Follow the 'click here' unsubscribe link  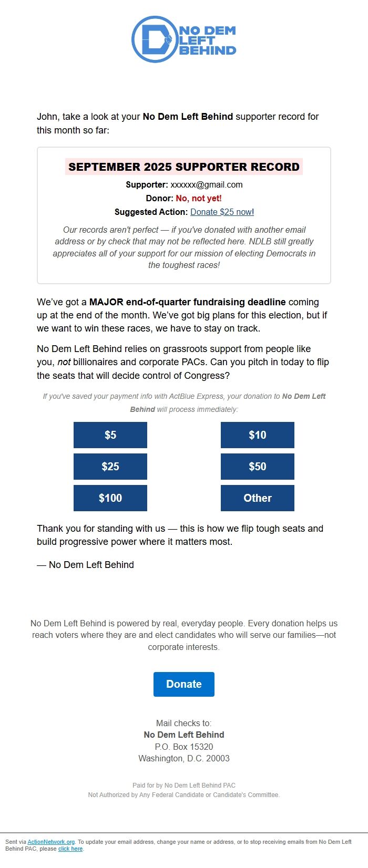(70, 849)
